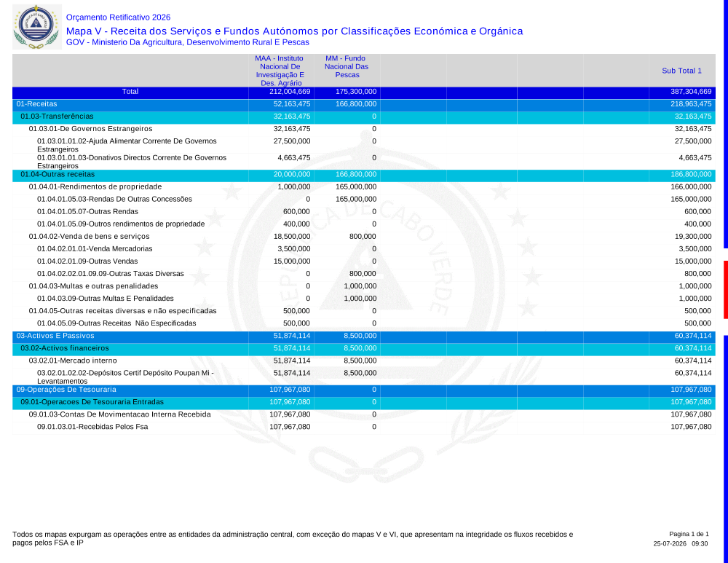The width and height of the screenshot is (728, 563).
Task: Click '01.04.01.05.07-Outras Rendas' row
Action: point(363,212)
